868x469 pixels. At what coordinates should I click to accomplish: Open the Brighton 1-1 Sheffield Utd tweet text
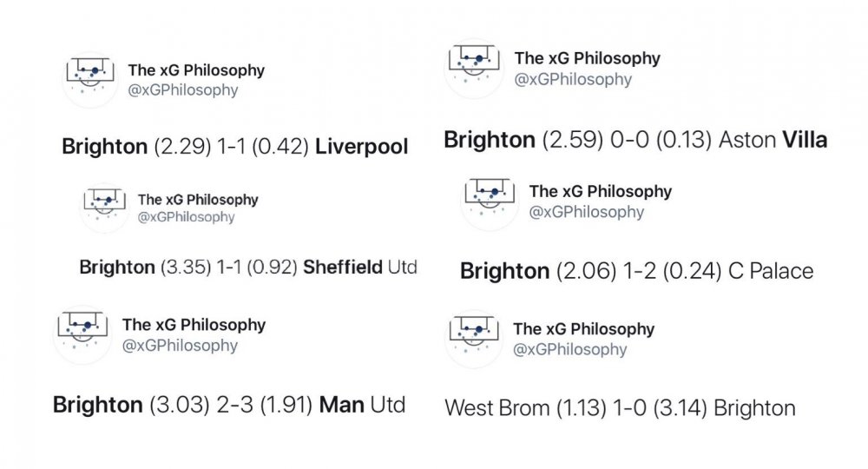click(248, 268)
